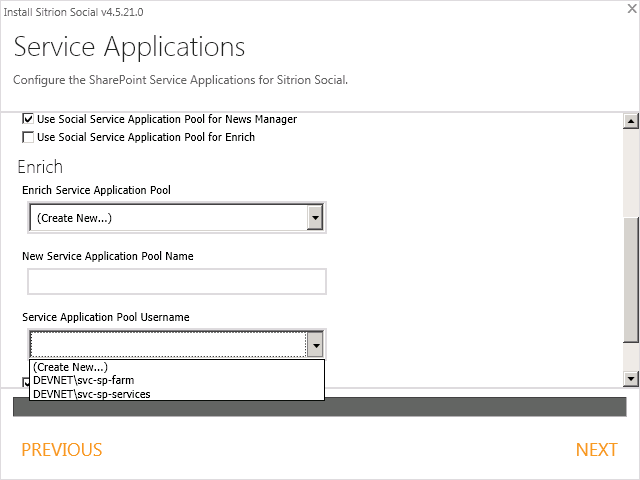
Task: Enable Use Social Service Pool for Enrich
Action: coord(28,137)
